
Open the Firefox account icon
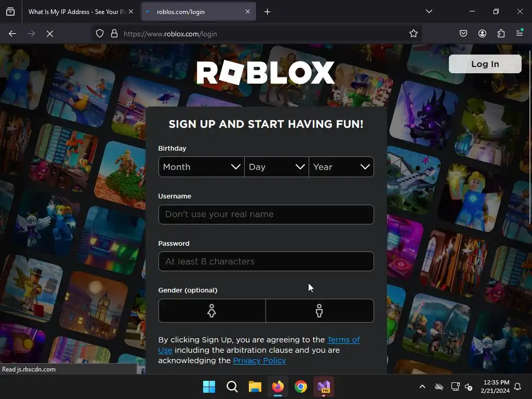482,33
